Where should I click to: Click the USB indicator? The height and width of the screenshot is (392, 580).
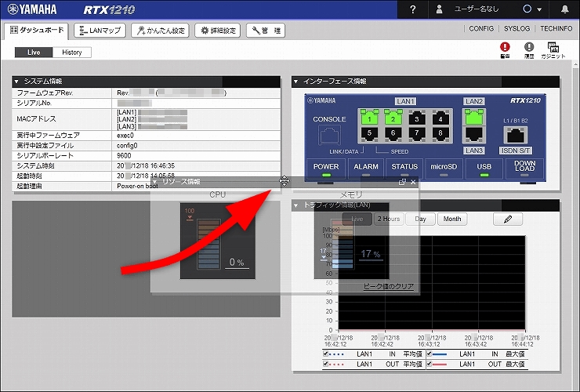484,169
